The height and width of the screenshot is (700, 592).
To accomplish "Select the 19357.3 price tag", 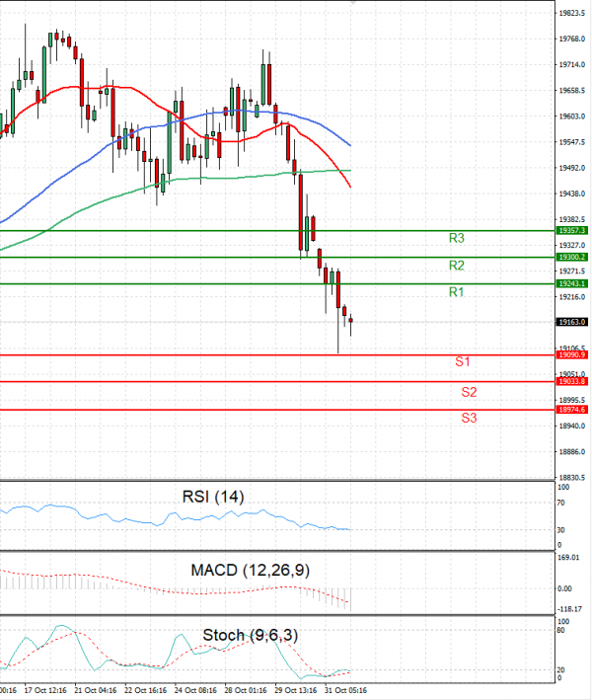I will click(x=572, y=231).
